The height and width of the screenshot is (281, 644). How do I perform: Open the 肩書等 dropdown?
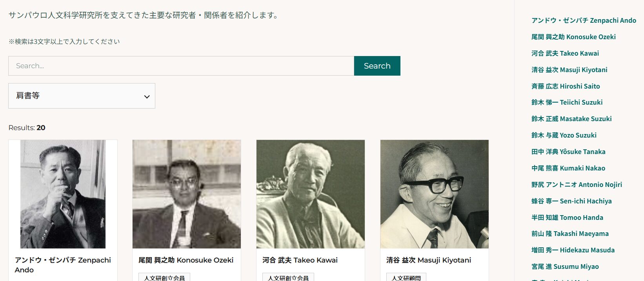pos(82,96)
